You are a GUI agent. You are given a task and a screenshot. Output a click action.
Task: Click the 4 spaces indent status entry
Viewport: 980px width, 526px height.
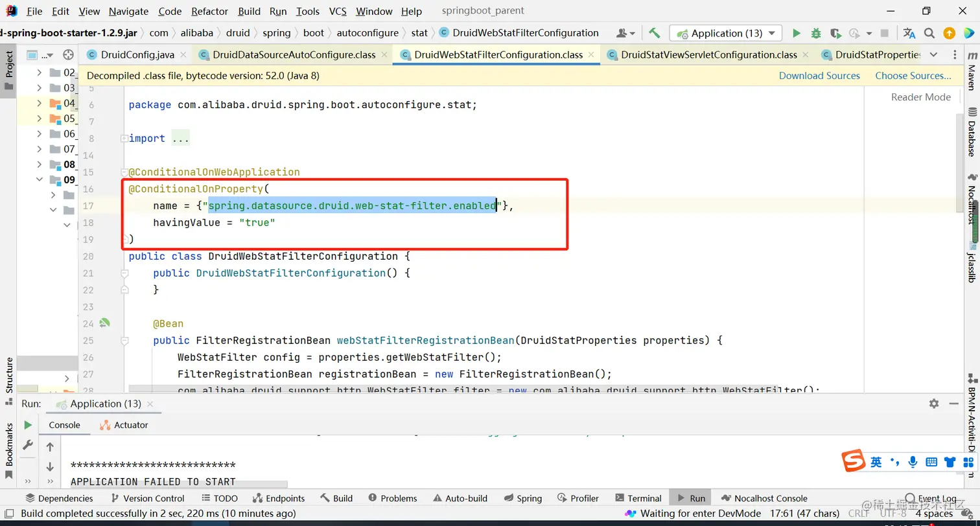click(x=934, y=514)
